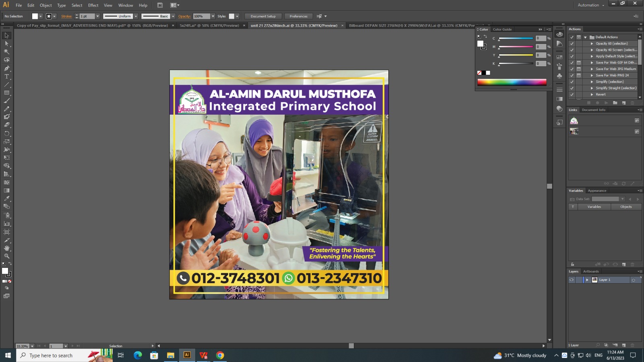Open the Effect menu
The image size is (644, 362).
(93, 5)
